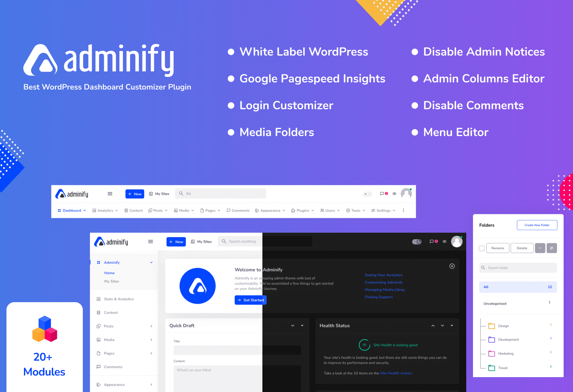Screen dimensions: 573x392
Task: Select All folders row
Action: point(518,287)
